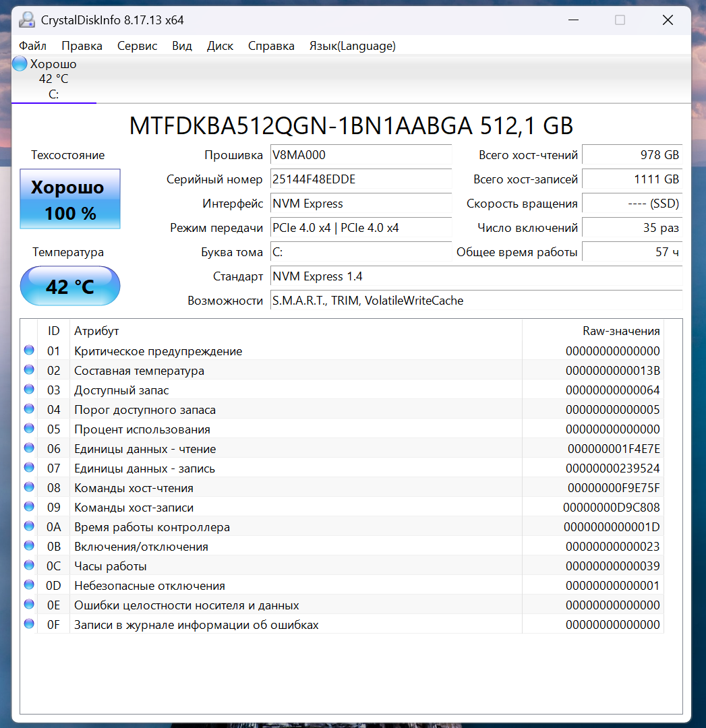Open the Правка menu
Screen dimensions: 706x728
click(x=82, y=46)
